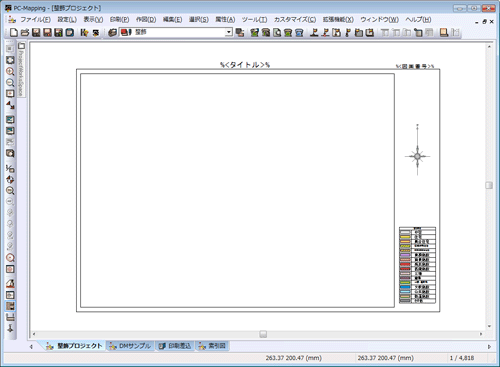
Task: Select the magnifier zoom-in tool in left toolbar
Action: tap(10, 71)
